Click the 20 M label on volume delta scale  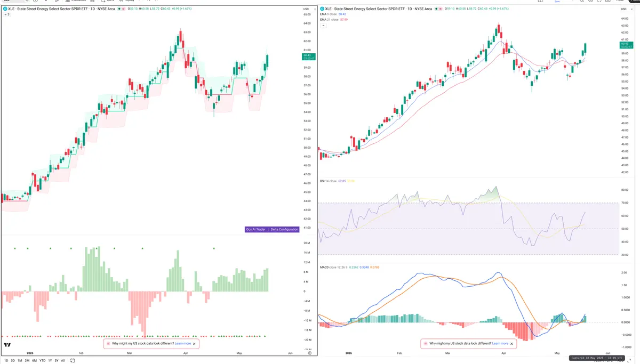[307, 243]
